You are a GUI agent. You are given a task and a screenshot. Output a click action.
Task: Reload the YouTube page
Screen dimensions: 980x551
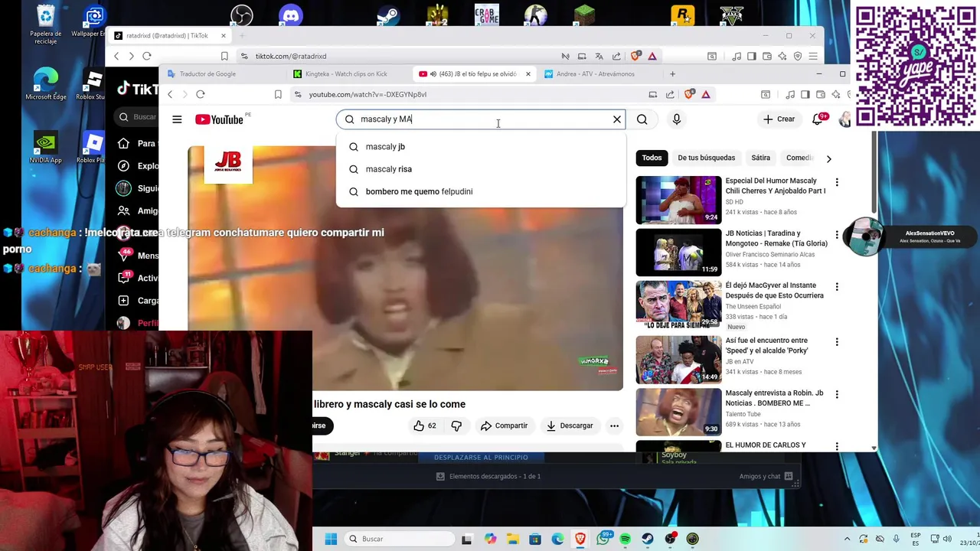tap(201, 94)
